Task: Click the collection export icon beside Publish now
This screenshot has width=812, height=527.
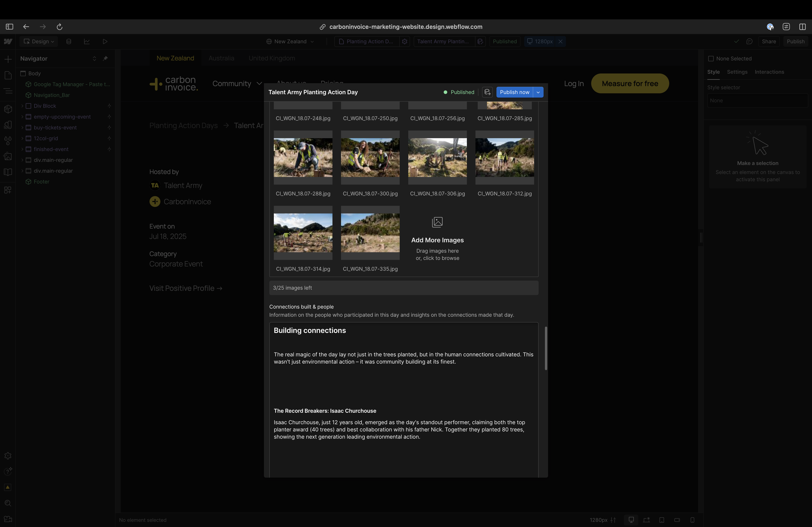Action: pyautogui.click(x=487, y=92)
